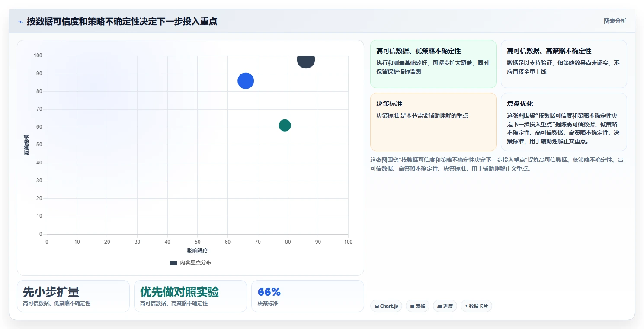Open the 数据卡片 tag chip
This screenshot has height=329, width=644.
tap(476, 306)
